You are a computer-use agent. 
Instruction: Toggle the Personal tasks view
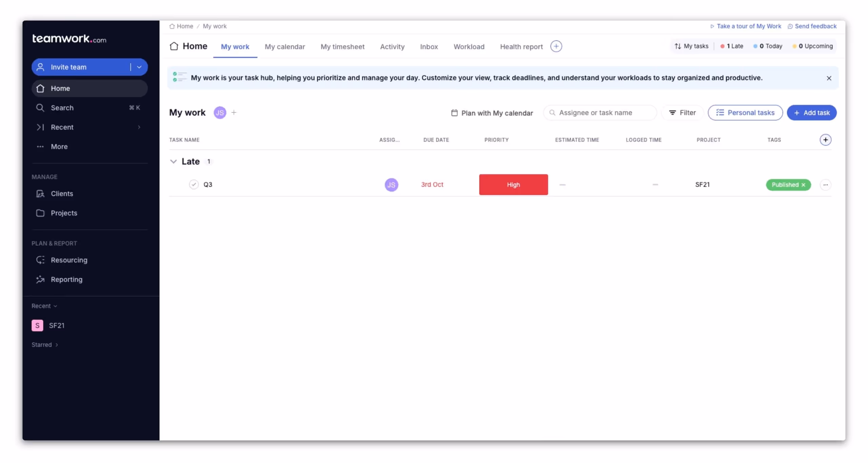(745, 113)
